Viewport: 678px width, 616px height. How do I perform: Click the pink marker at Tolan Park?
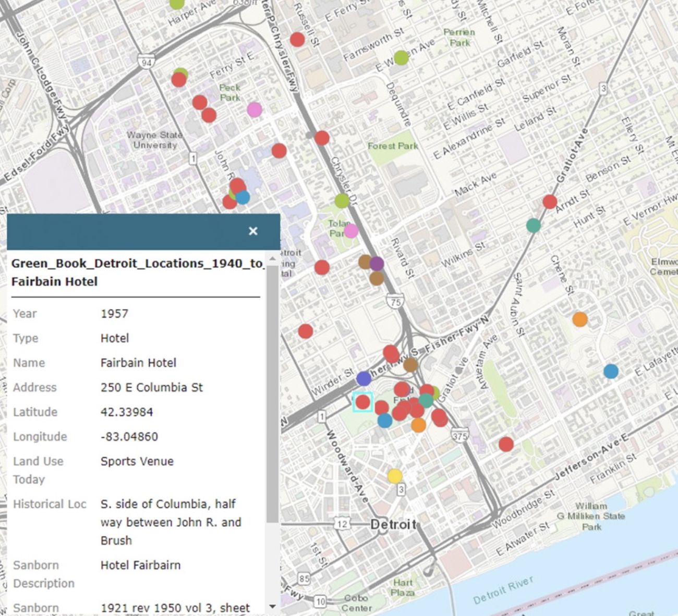351,230
